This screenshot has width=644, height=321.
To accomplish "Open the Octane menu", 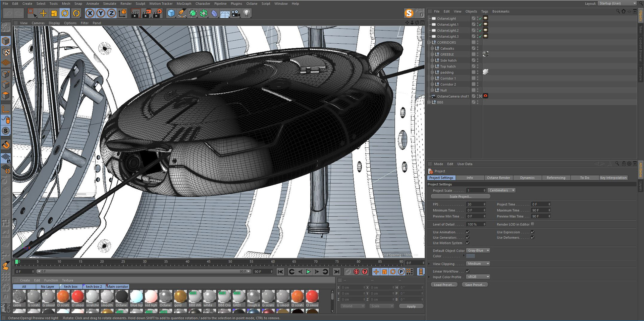I will click(x=252, y=4).
